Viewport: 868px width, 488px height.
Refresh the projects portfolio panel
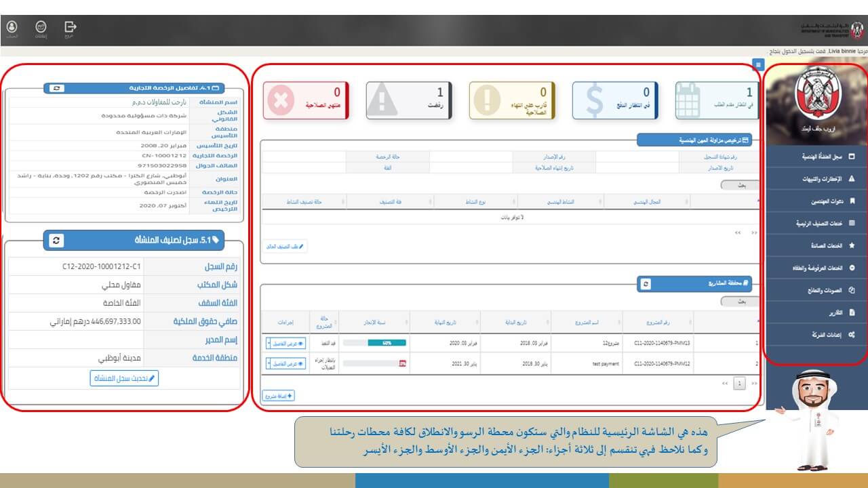[x=646, y=284]
